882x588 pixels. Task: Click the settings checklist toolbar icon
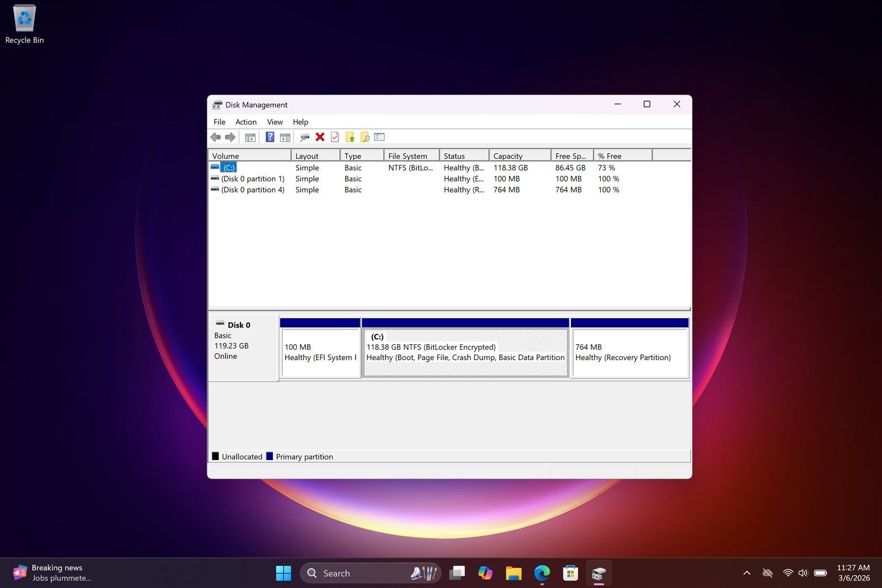tap(379, 137)
